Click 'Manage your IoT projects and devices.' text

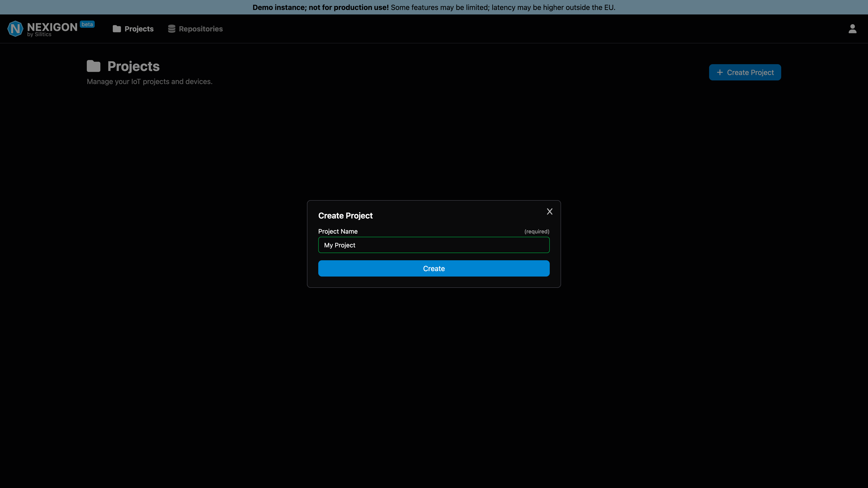150,82
